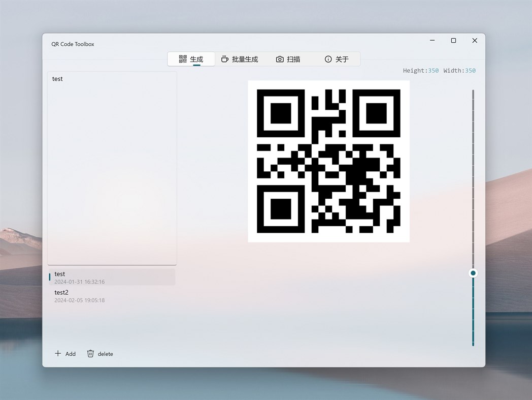Select the coffee cup icon on 批量生成 tab
The width and height of the screenshot is (532, 400).
(x=225, y=59)
